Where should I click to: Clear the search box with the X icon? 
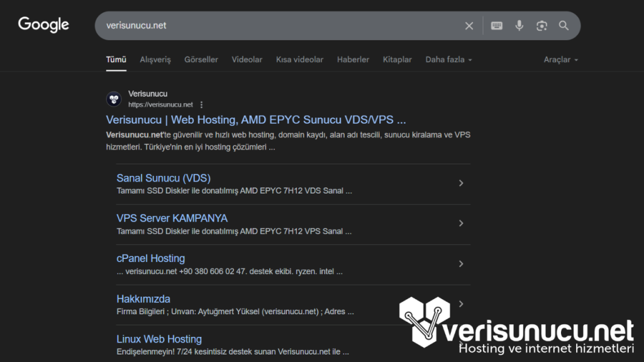point(469,26)
